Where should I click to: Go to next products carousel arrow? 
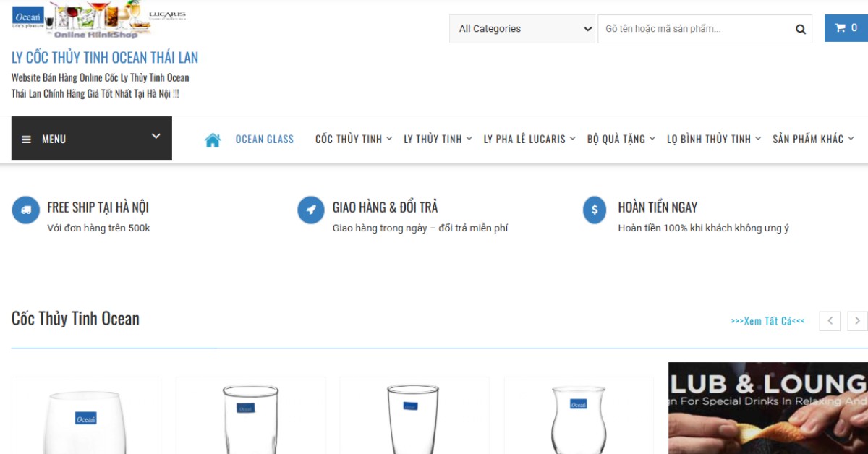857,321
